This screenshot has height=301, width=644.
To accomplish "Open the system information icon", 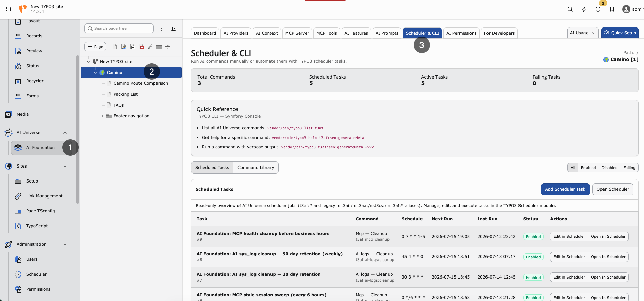I will (598, 9).
